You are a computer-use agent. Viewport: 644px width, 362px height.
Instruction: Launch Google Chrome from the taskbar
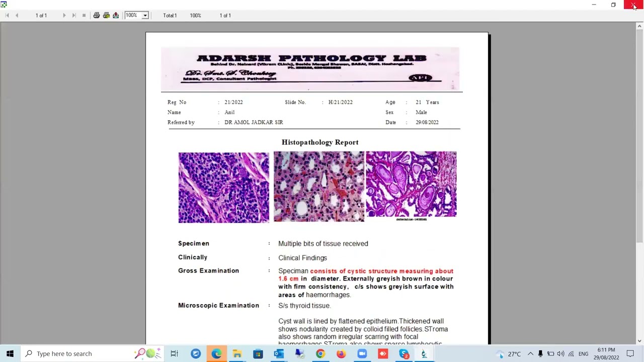click(x=320, y=353)
